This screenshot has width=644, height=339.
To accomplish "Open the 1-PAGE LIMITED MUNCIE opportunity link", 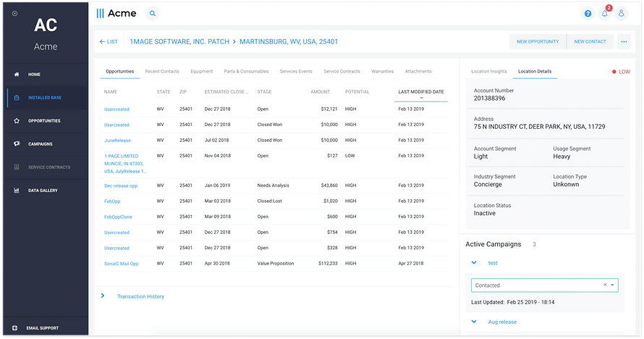I will [125, 164].
